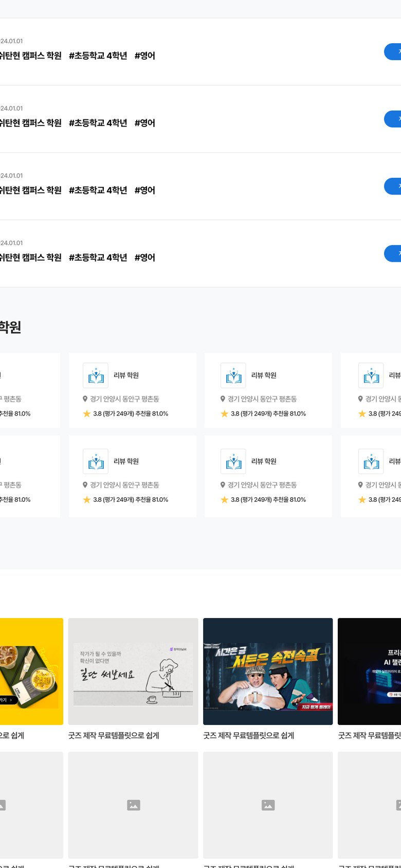This screenshot has height=868, width=401.
Task: Click '#영어' hashtag in third list row
Action: (145, 190)
